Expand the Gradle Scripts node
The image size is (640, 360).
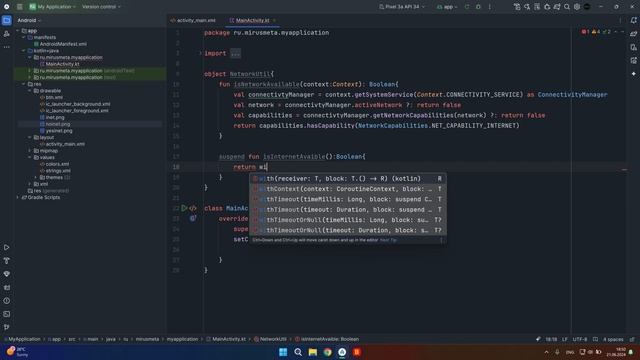point(18,198)
